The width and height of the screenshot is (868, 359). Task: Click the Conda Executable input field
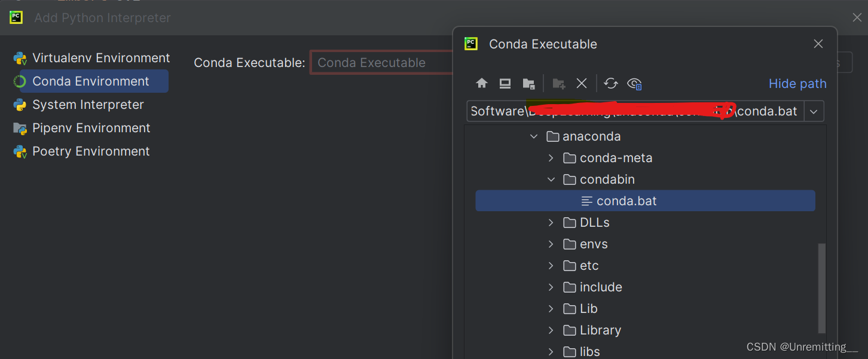[x=381, y=63]
